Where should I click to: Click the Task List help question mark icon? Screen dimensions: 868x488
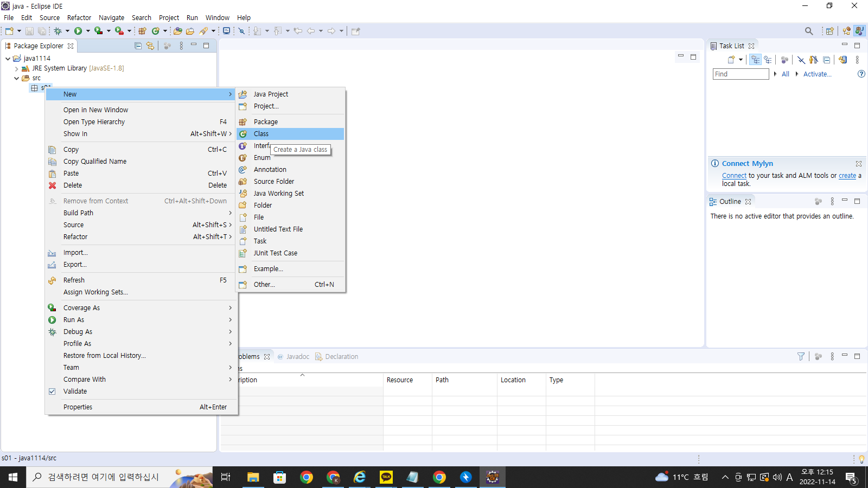point(861,74)
